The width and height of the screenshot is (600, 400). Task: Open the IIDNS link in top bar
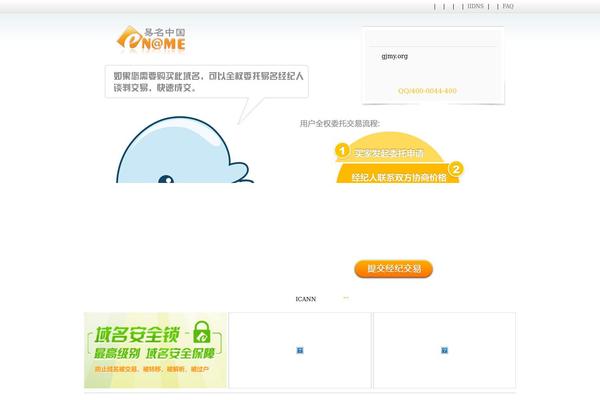[x=475, y=6]
